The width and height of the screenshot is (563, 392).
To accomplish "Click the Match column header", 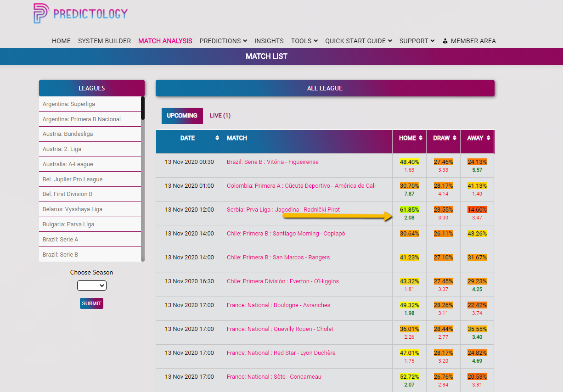I will (308, 141).
